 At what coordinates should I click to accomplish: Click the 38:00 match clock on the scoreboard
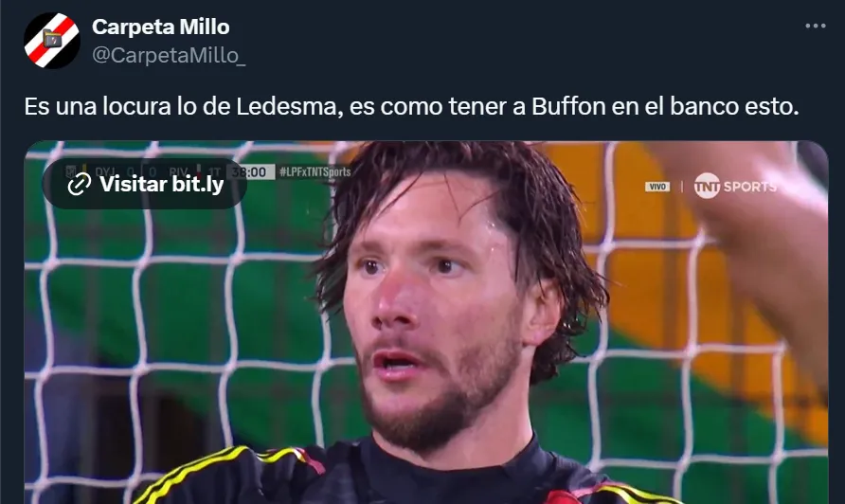pos(252,172)
